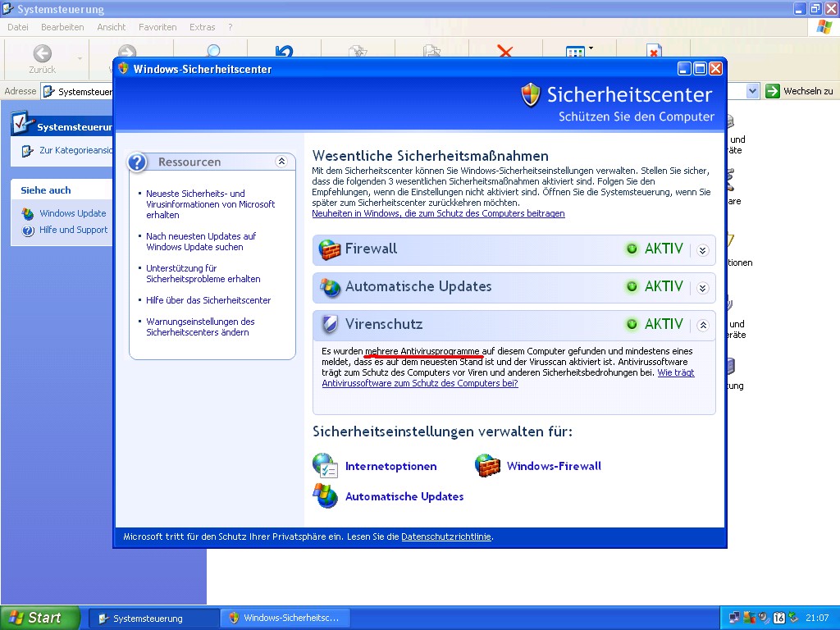This screenshot has width=840, height=630.
Task: Minimize the Windows-Sicherheitscenter window
Action: click(x=684, y=69)
